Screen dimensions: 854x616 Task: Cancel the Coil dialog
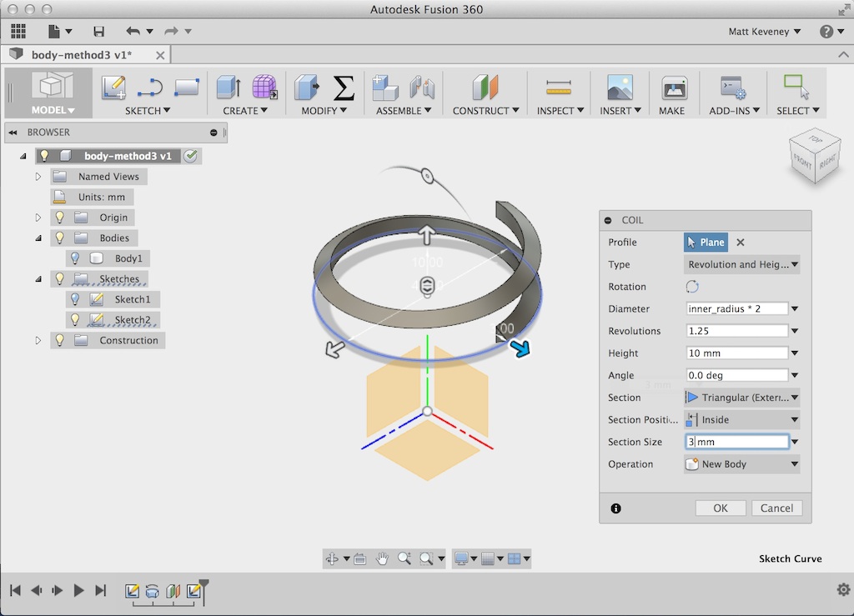pyautogui.click(x=776, y=508)
